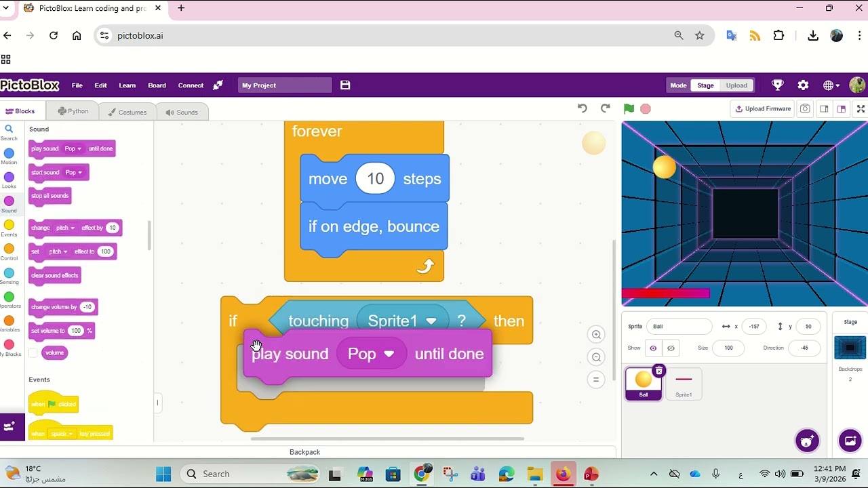Edit the sprite name field Ball
This screenshot has width=868, height=488.
click(x=679, y=327)
